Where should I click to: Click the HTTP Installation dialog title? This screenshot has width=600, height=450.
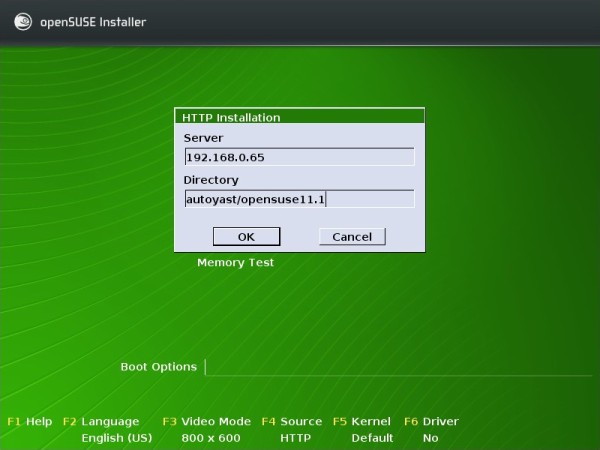[231, 117]
